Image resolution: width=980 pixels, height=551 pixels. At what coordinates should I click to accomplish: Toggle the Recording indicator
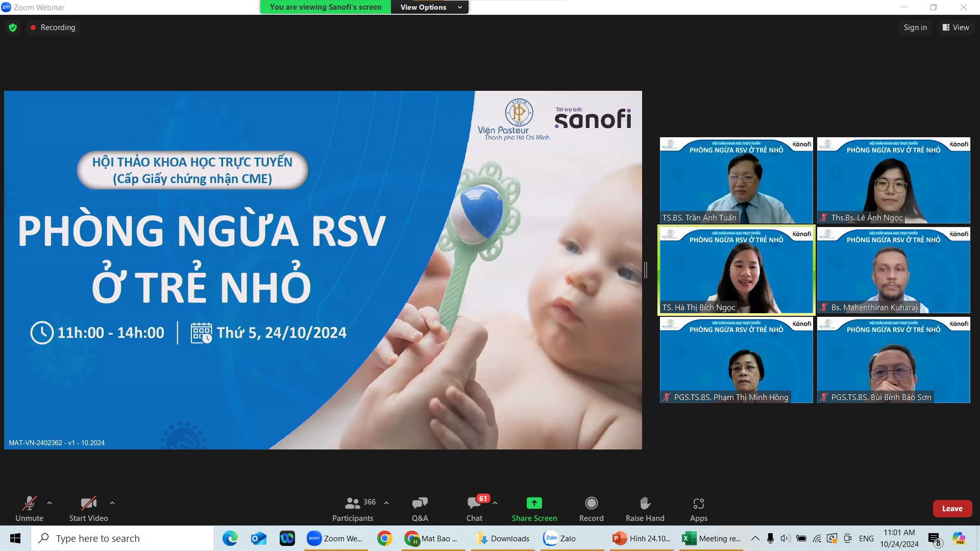tap(53, 27)
